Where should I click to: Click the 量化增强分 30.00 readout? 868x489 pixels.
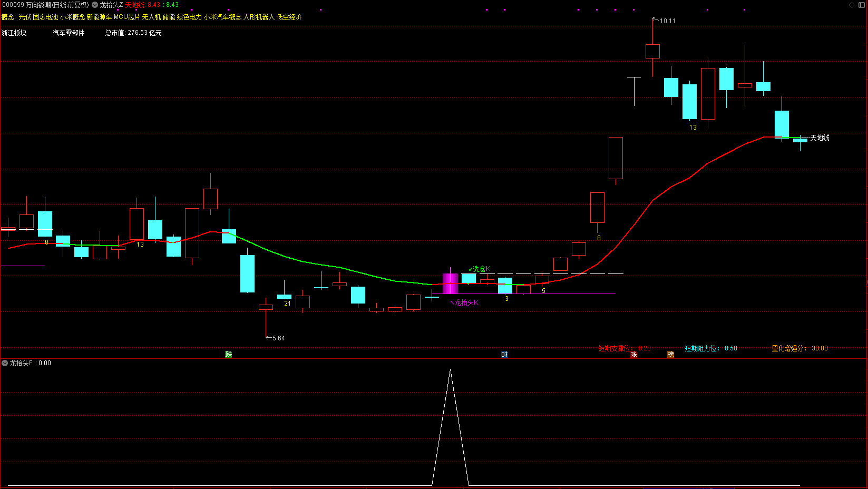point(799,348)
